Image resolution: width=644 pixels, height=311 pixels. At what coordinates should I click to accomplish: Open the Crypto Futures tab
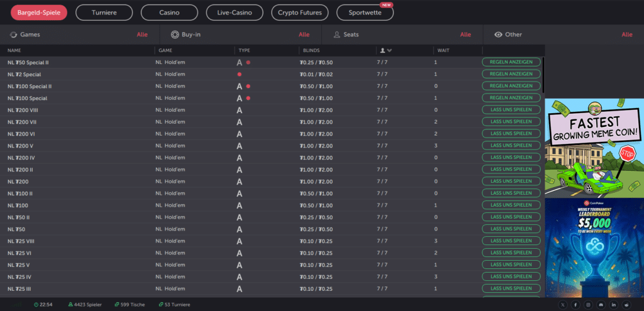(x=300, y=13)
